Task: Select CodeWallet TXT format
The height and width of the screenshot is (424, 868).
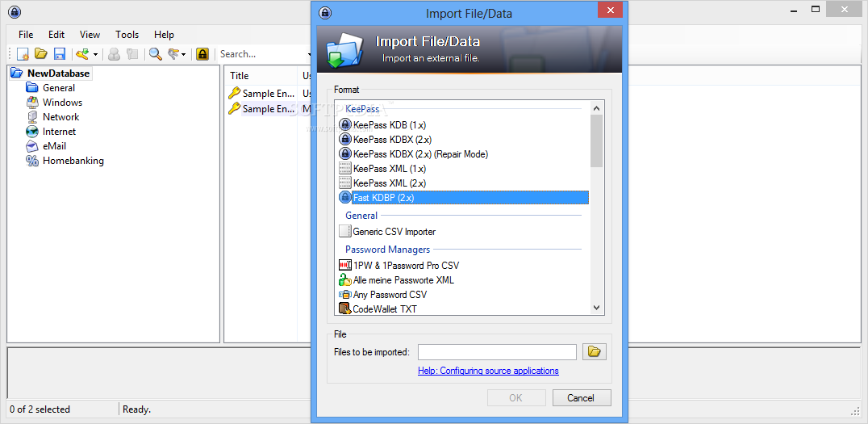Action: (385, 309)
